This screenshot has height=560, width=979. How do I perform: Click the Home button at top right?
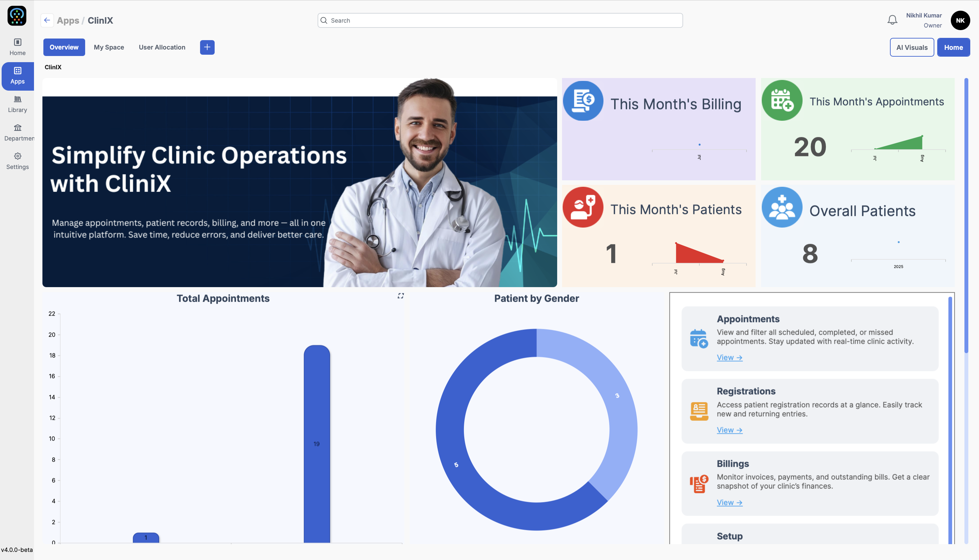(953, 47)
